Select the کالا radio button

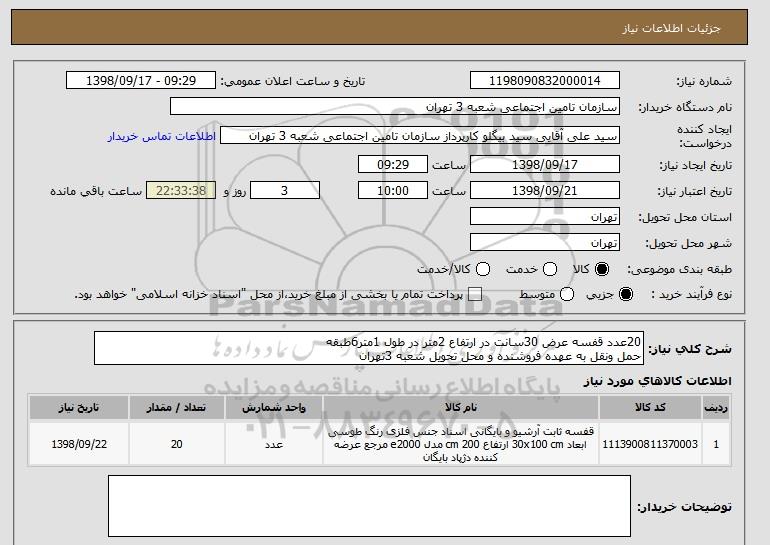pyautogui.click(x=601, y=269)
